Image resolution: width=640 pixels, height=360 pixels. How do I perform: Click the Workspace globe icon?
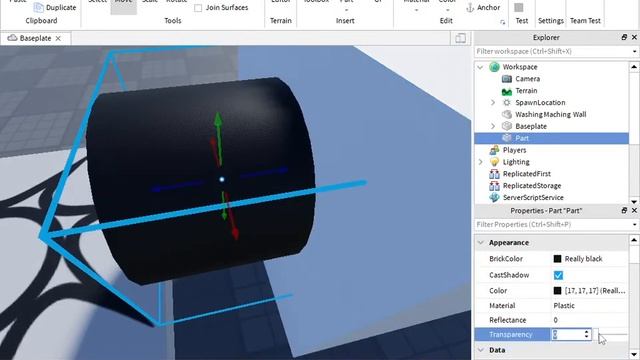coord(494,67)
